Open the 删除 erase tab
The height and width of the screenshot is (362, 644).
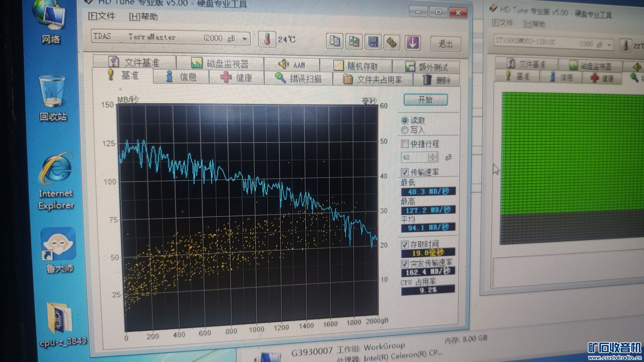(x=436, y=80)
